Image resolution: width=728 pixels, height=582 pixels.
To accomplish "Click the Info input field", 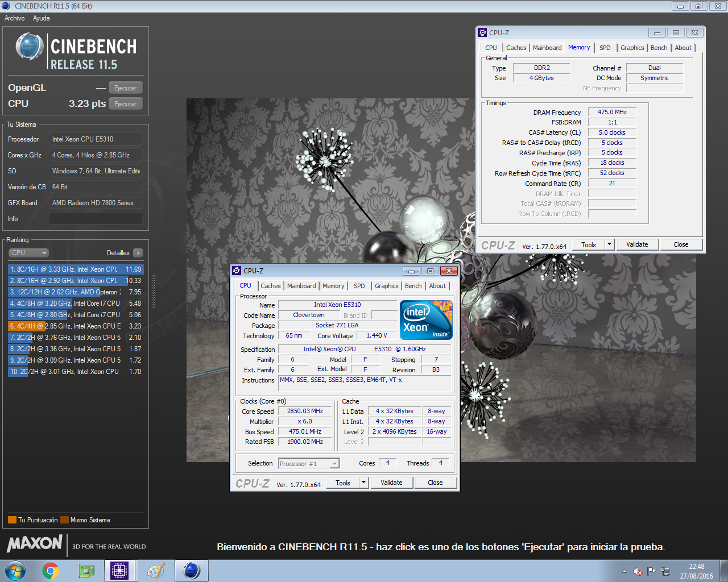I will pos(96,219).
